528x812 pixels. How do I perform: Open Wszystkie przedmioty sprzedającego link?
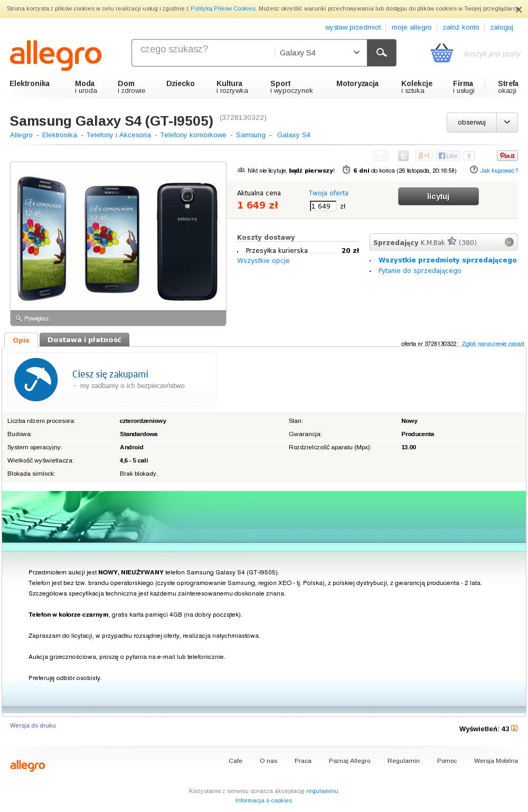coord(448,260)
